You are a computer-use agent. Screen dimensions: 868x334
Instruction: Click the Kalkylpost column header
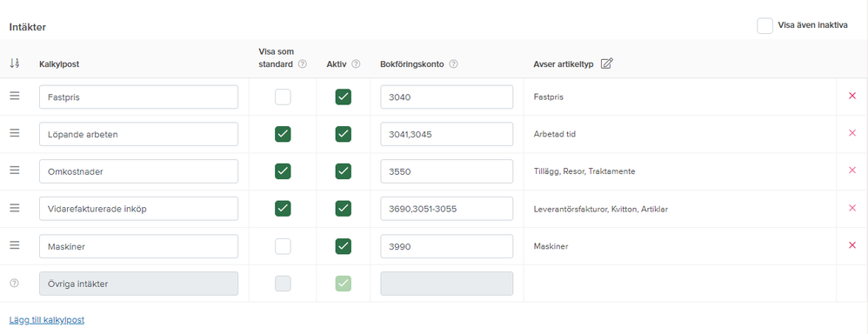tap(59, 64)
